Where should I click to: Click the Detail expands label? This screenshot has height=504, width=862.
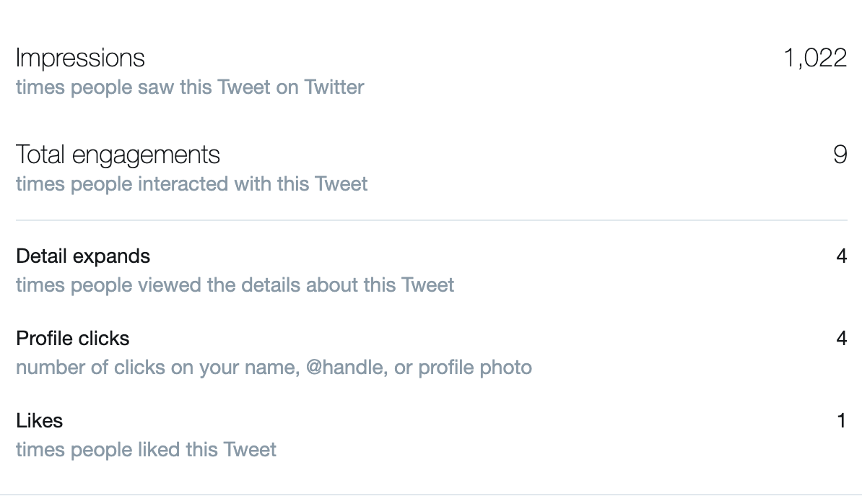click(x=83, y=256)
